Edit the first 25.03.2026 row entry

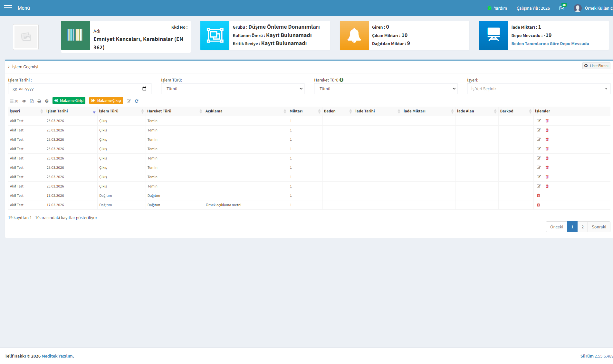click(539, 121)
